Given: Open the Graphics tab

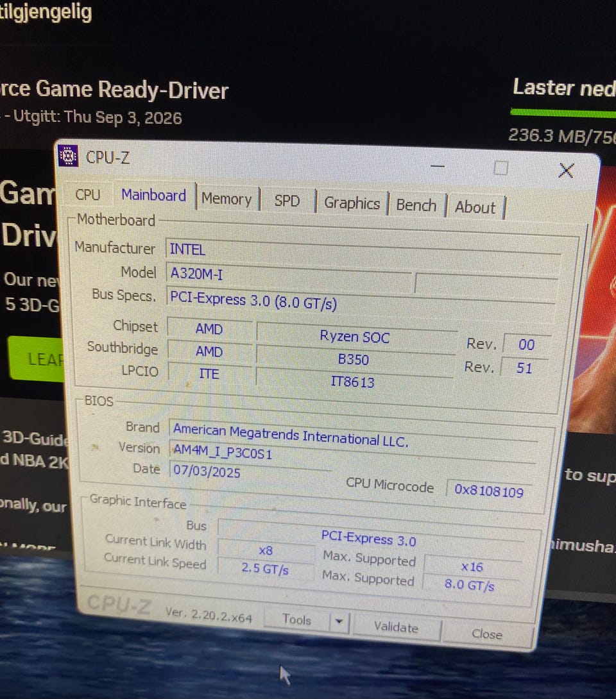Looking at the screenshot, I should click(x=352, y=203).
